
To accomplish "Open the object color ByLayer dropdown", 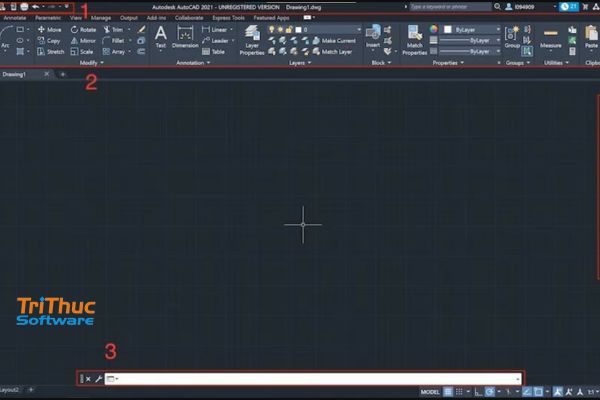I will click(x=472, y=29).
